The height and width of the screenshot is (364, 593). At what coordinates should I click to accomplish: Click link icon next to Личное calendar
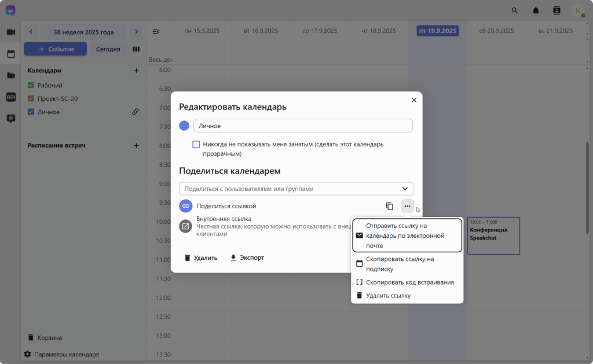pyautogui.click(x=136, y=112)
